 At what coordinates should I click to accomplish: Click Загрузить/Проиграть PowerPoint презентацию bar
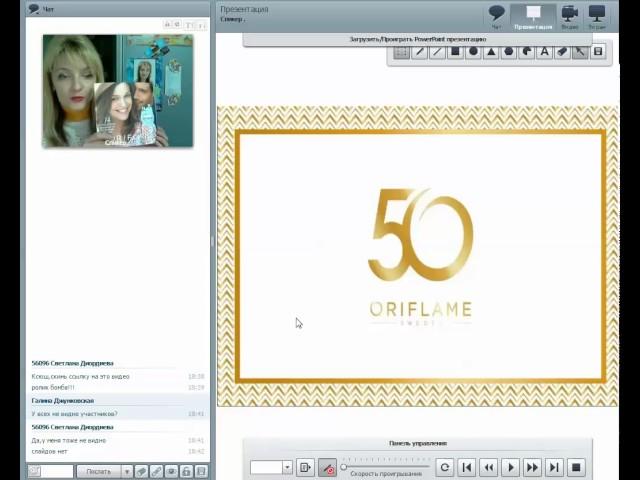point(418,40)
